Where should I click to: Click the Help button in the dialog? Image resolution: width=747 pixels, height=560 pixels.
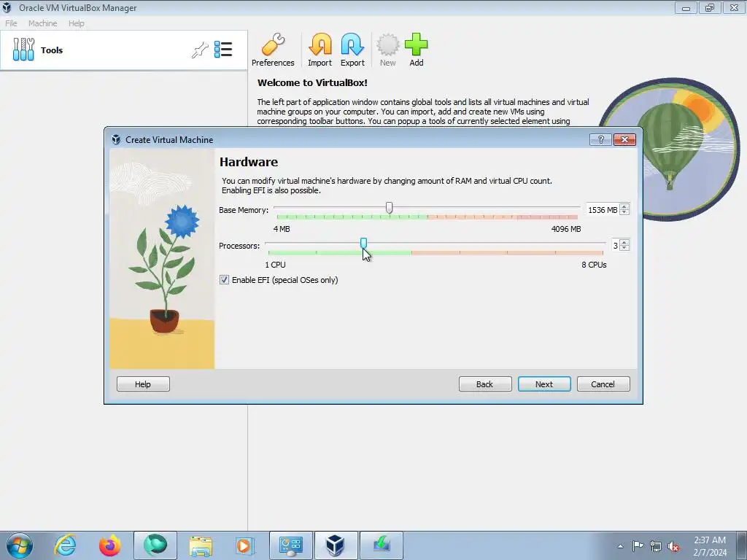[x=143, y=384]
